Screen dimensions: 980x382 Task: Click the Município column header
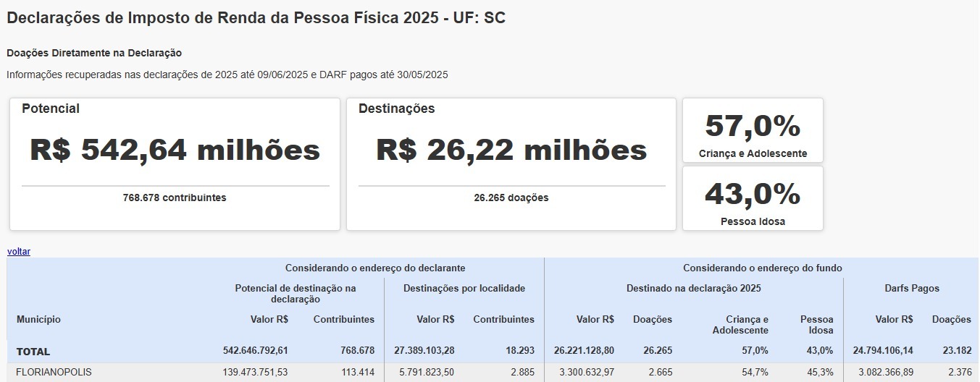(x=38, y=319)
